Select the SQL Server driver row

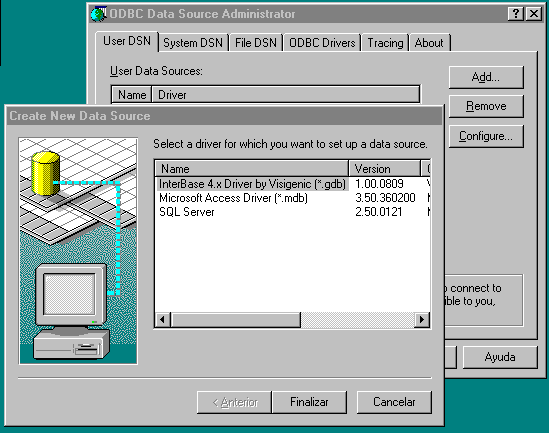[x=187, y=212]
